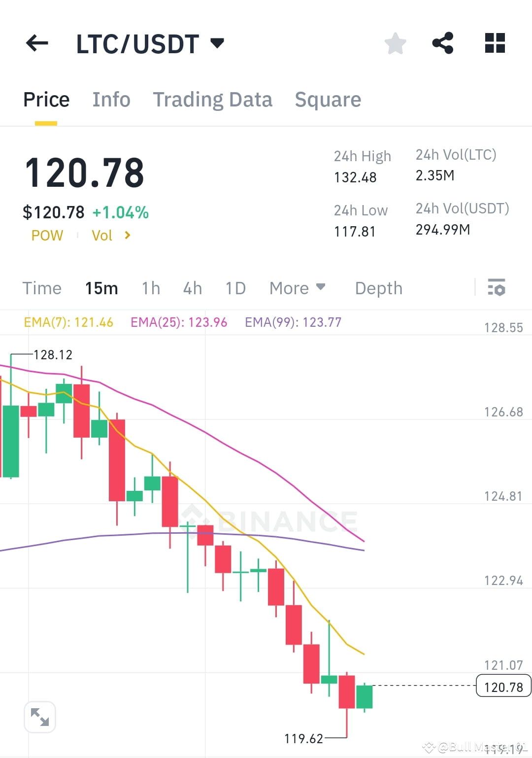This screenshot has height=758, width=532.
Task: Switch to the Trading Data tab
Action: [213, 100]
